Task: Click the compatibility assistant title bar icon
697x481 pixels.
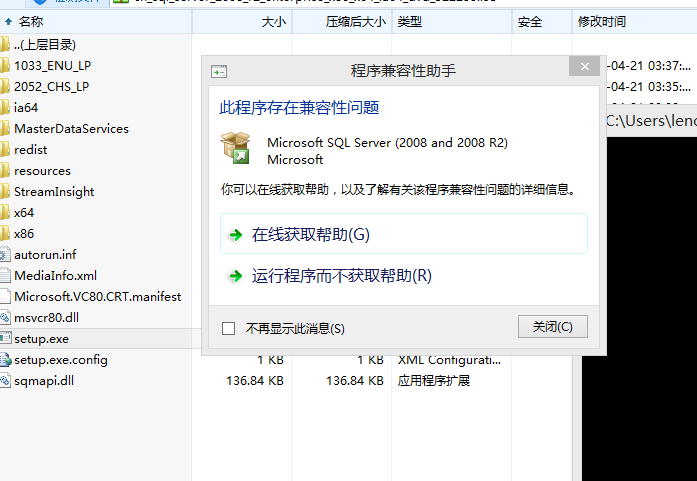Action: (219, 71)
